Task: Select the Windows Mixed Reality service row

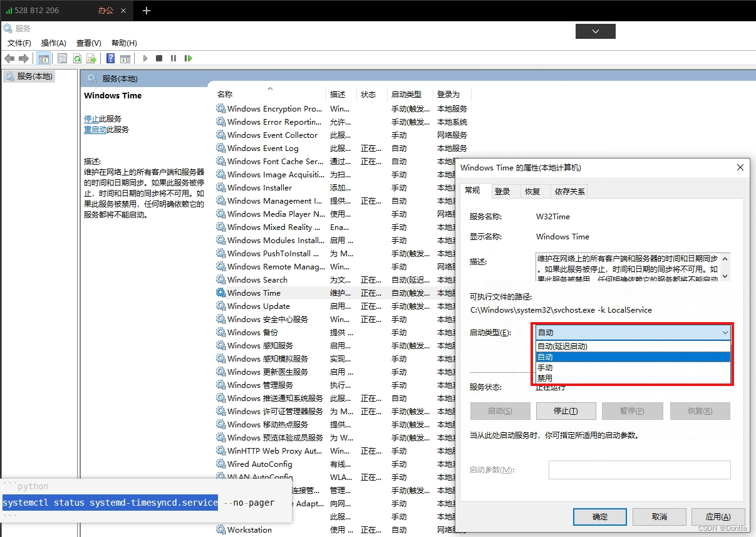Action: click(336, 227)
